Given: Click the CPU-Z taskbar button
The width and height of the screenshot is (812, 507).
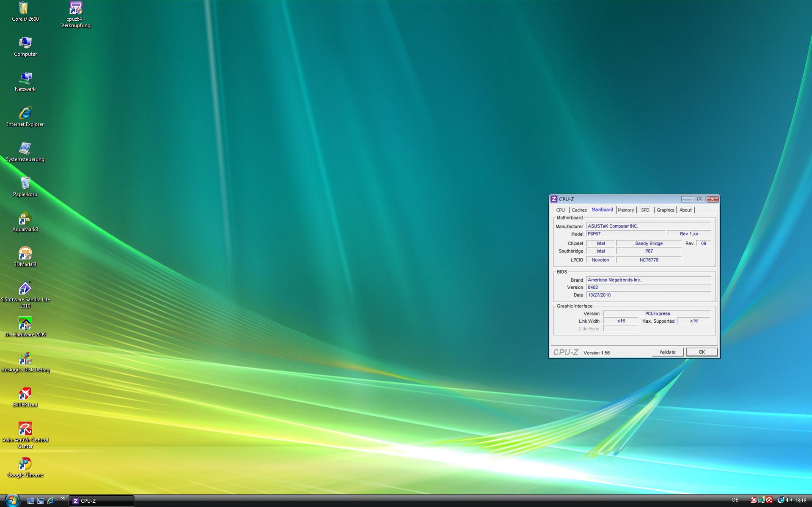Looking at the screenshot, I should pos(102,501).
